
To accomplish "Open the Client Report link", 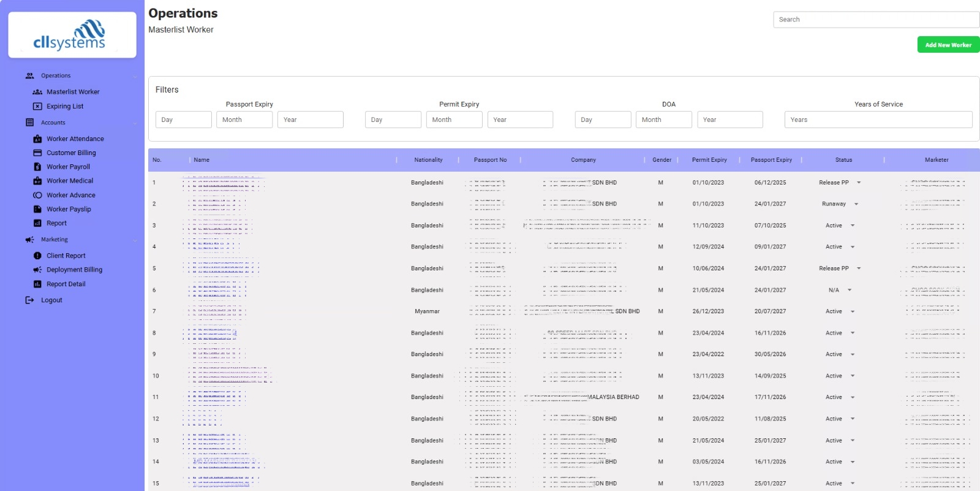I will point(66,256).
